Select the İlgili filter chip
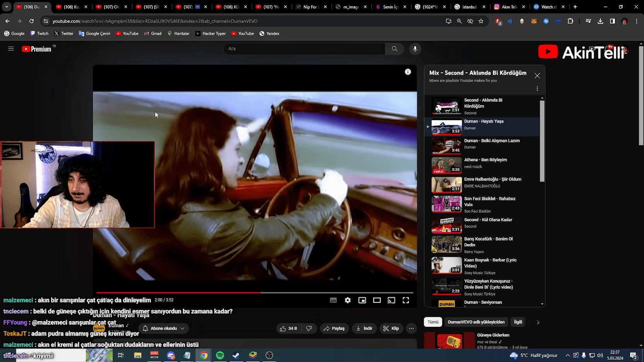Screen dimensions: 644x362 [x=518, y=322]
